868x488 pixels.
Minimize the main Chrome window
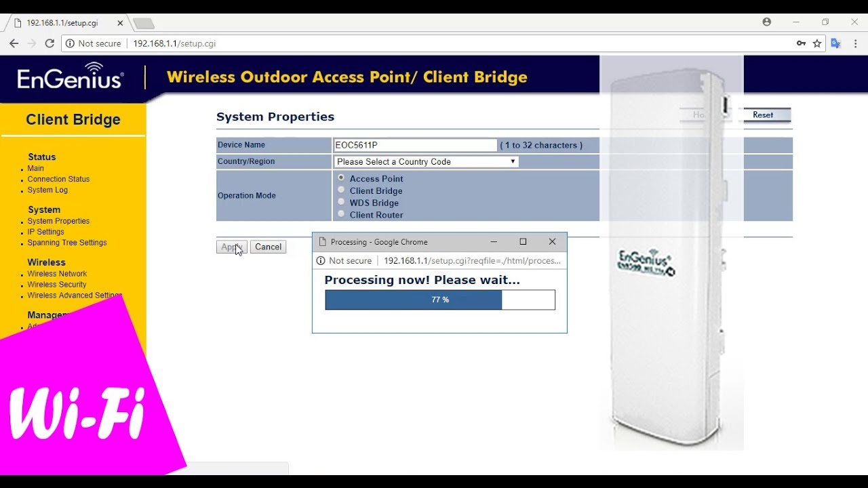click(796, 22)
